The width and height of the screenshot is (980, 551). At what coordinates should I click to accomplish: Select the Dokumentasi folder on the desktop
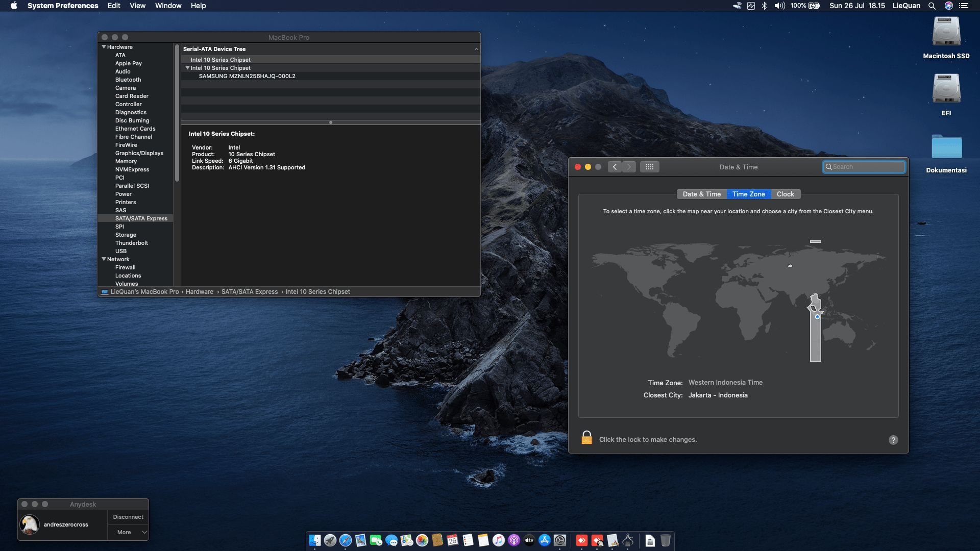click(x=946, y=153)
